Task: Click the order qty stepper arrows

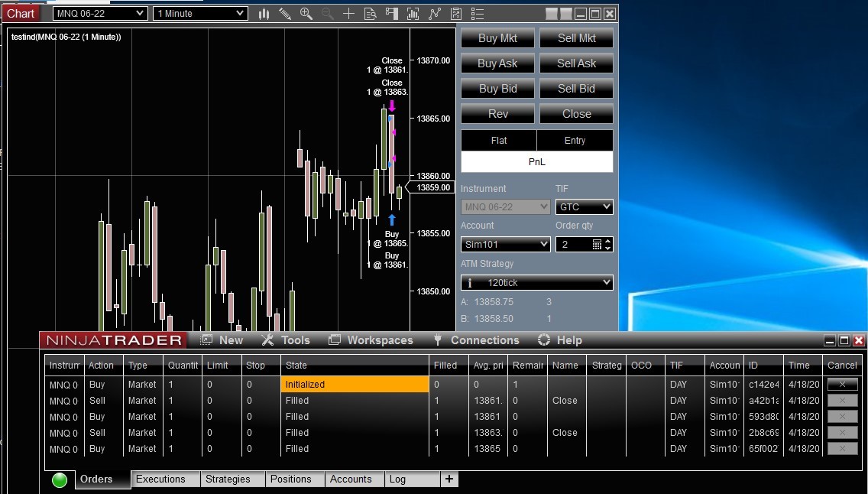Action: 607,244
